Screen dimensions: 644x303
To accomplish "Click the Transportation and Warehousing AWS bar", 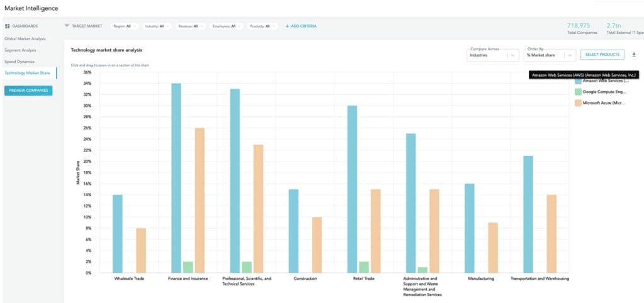I will click(528, 214).
